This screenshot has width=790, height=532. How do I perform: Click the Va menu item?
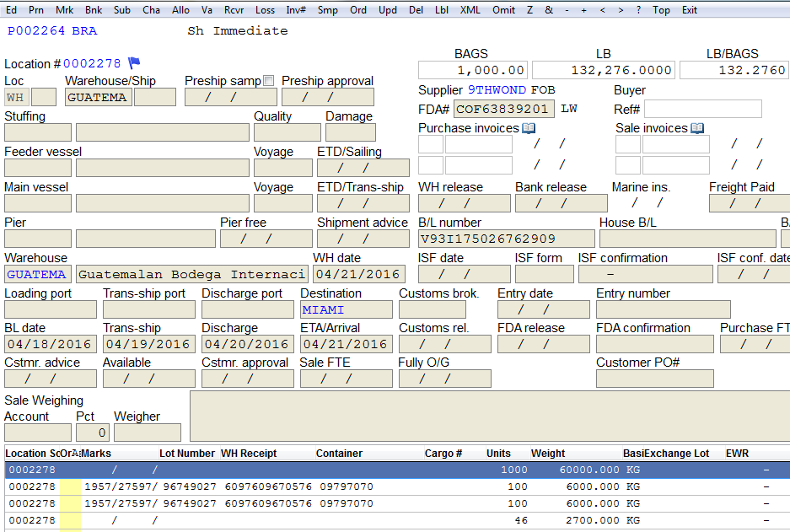[x=207, y=10]
